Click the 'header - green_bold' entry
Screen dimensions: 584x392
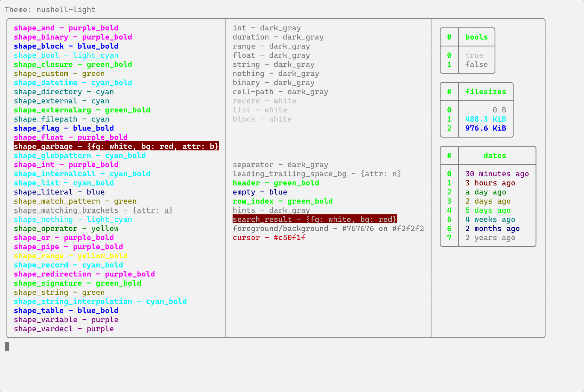click(x=276, y=183)
